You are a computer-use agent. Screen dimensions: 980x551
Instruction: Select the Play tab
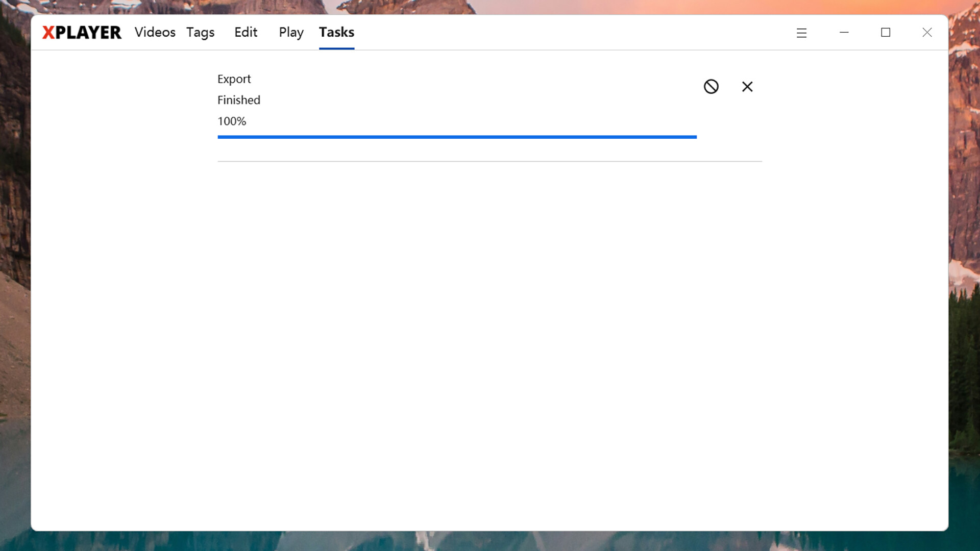(291, 32)
